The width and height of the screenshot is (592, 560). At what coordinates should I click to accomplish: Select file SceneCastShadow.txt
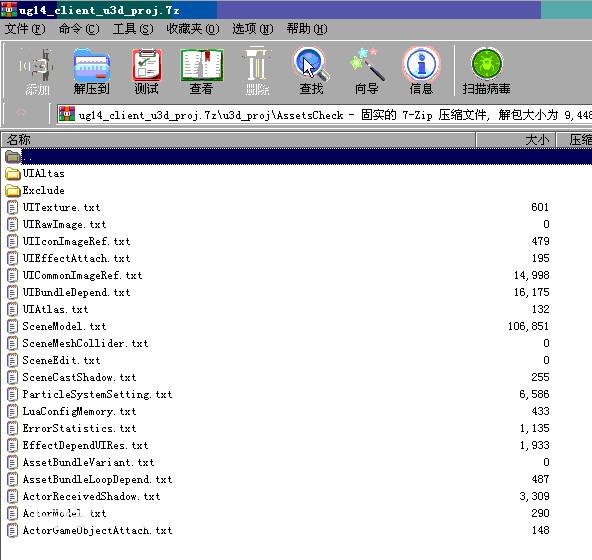(x=79, y=377)
